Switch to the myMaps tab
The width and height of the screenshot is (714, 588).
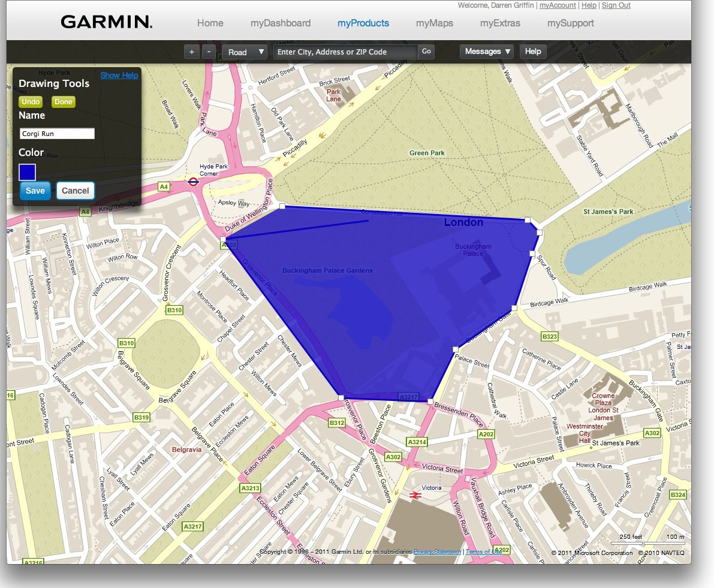pos(435,23)
